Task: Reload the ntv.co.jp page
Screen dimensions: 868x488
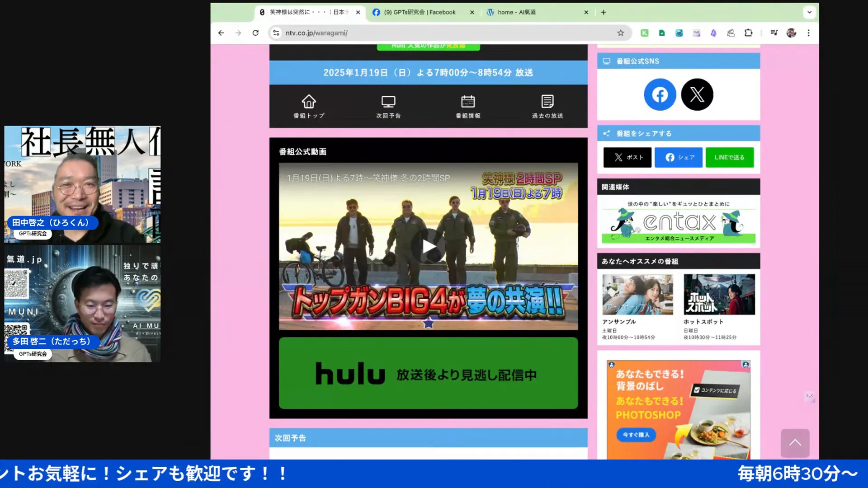Action: (255, 33)
